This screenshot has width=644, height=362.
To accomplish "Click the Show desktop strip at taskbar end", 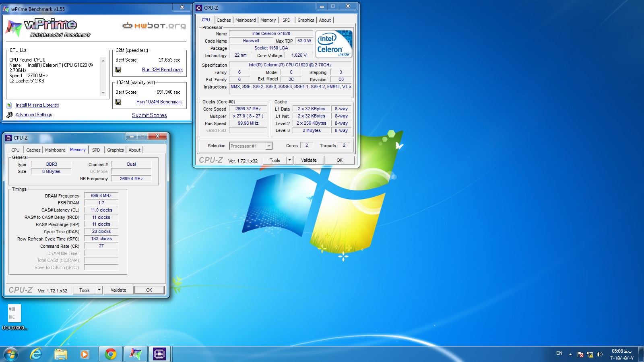I will pos(641,354).
